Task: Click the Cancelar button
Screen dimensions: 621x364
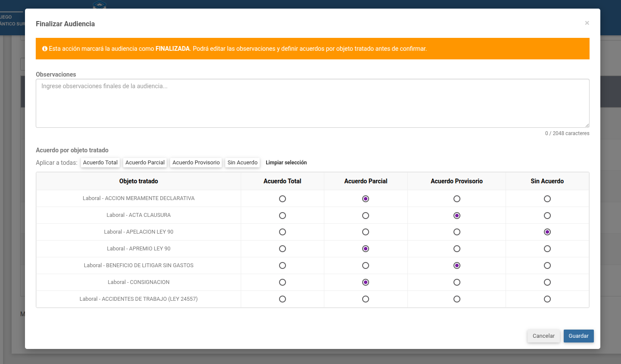Action: pyautogui.click(x=543, y=336)
